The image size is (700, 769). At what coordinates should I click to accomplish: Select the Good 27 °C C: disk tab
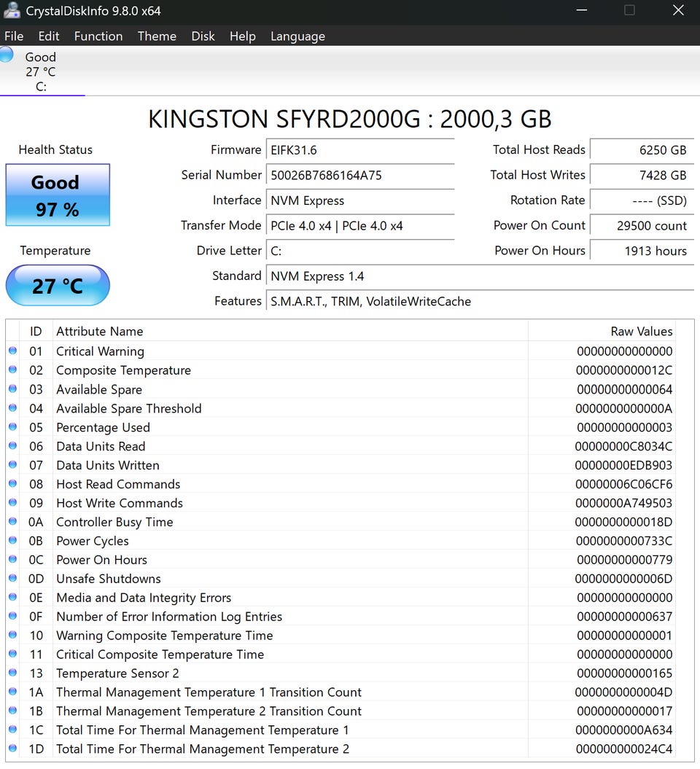pyautogui.click(x=41, y=71)
